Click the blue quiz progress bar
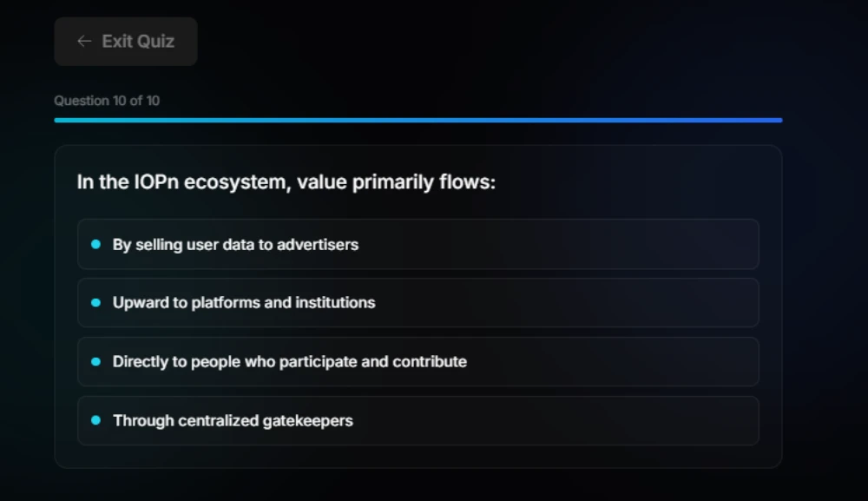 click(418, 120)
